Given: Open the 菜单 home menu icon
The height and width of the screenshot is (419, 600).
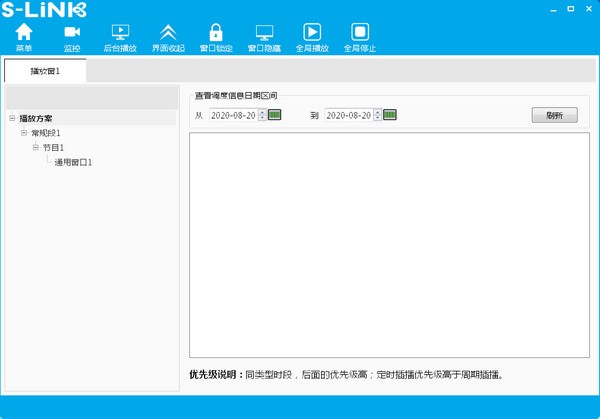Looking at the screenshot, I should point(24,35).
